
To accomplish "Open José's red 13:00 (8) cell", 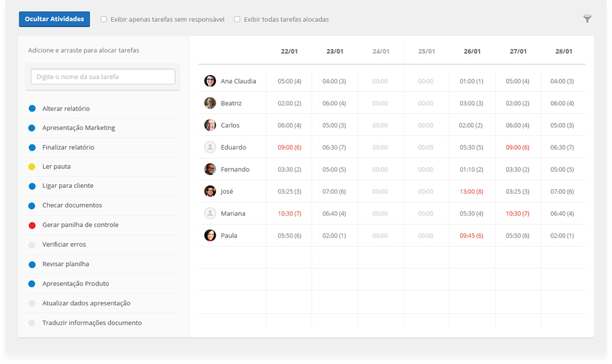I will click(471, 191).
